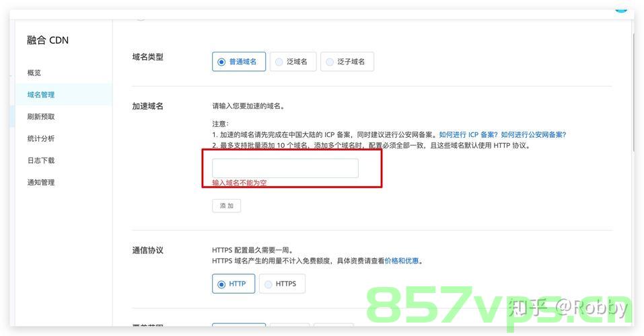Click the 注意 note heading
This screenshot has height=336, width=644.
pyautogui.click(x=221, y=124)
